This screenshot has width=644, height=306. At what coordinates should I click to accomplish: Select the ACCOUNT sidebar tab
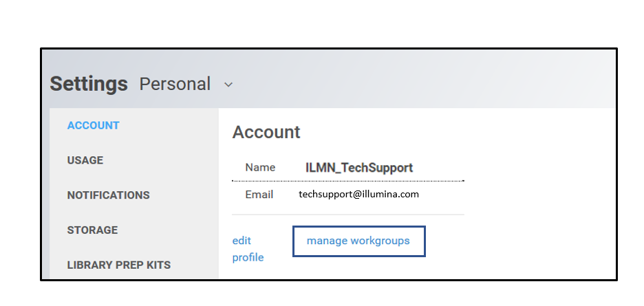click(93, 125)
